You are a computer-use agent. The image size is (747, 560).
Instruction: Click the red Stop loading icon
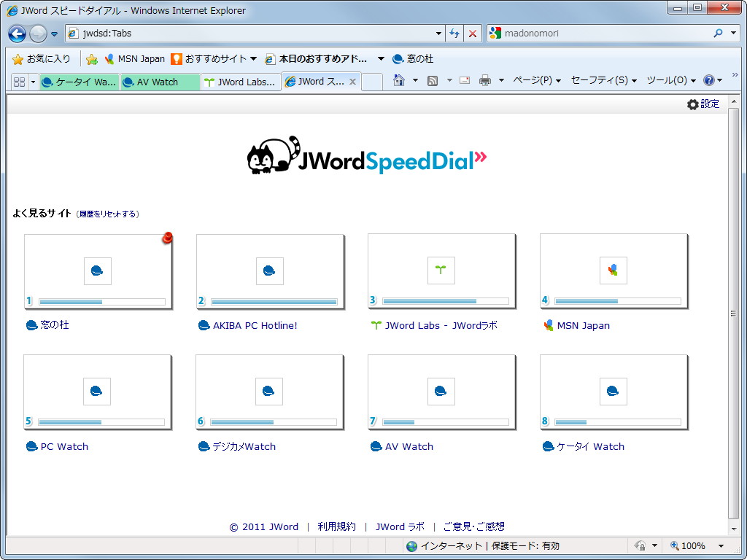point(473,34)
